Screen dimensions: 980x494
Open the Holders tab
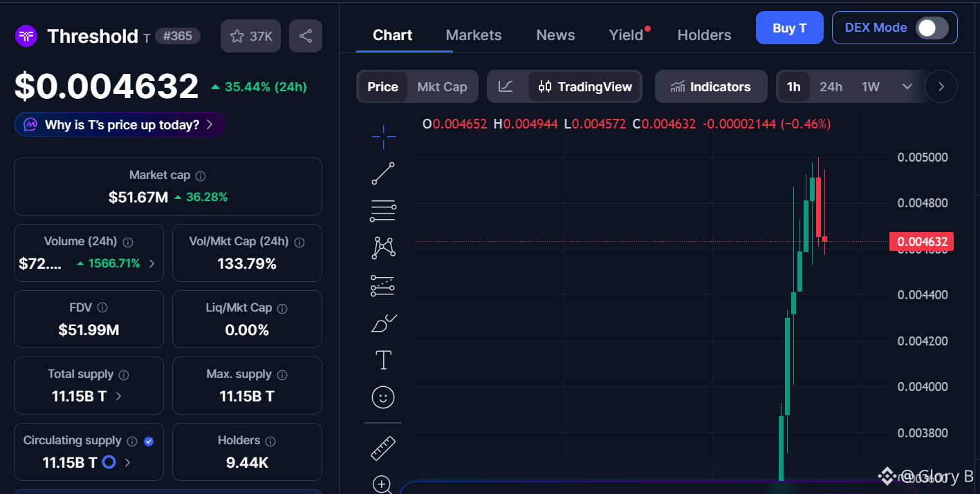[x=704, y=35]
